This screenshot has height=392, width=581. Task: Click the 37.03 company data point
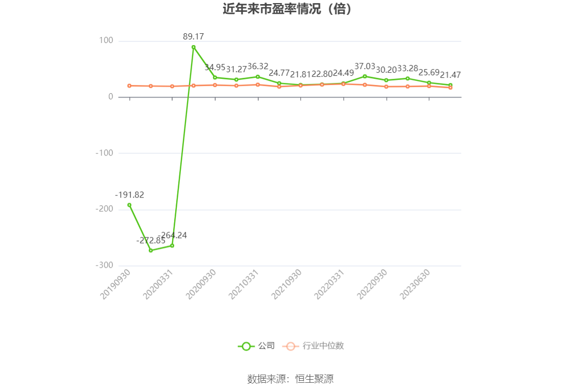click(x=365, y=77)
